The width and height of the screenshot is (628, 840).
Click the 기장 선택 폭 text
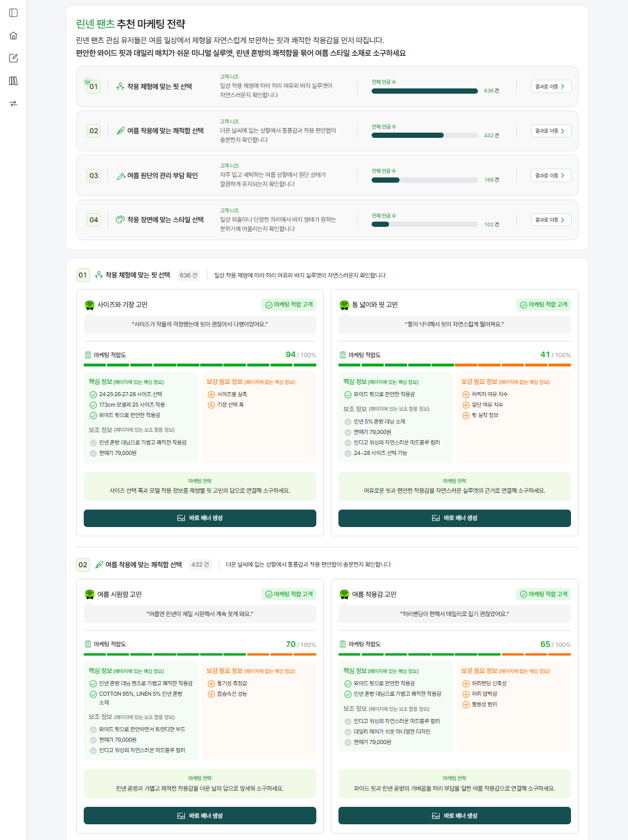click(x=230, y=405)
